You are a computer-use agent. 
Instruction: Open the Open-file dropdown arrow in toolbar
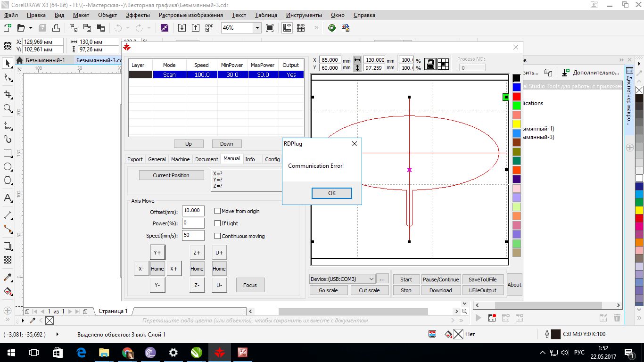coord(31,28)
